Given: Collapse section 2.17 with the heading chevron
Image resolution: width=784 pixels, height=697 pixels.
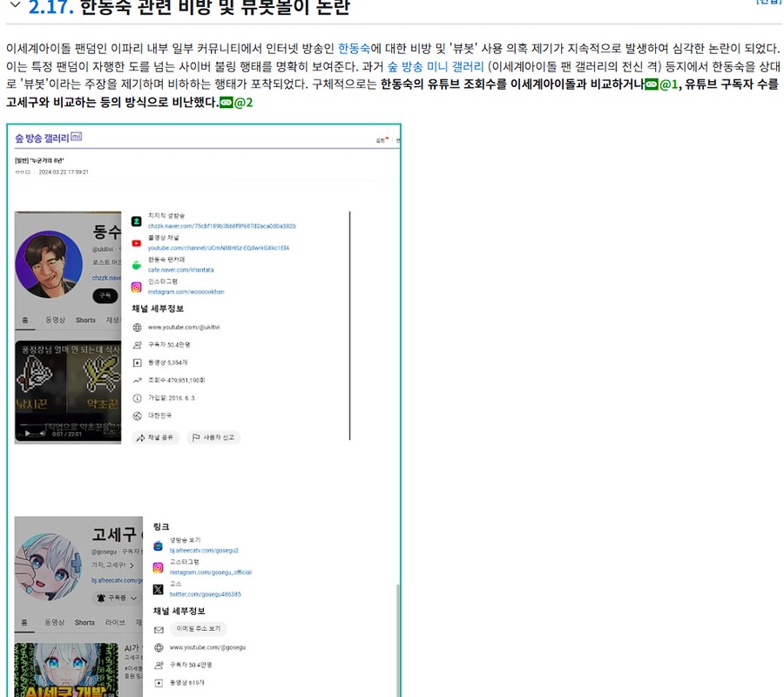Looking at the screenshot, I should (16, 5).
